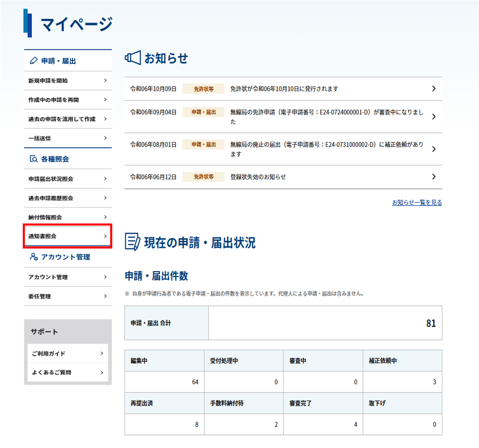Click 再提出済 header cell
This screenshot has width=479, height=448.
(165, 403)
